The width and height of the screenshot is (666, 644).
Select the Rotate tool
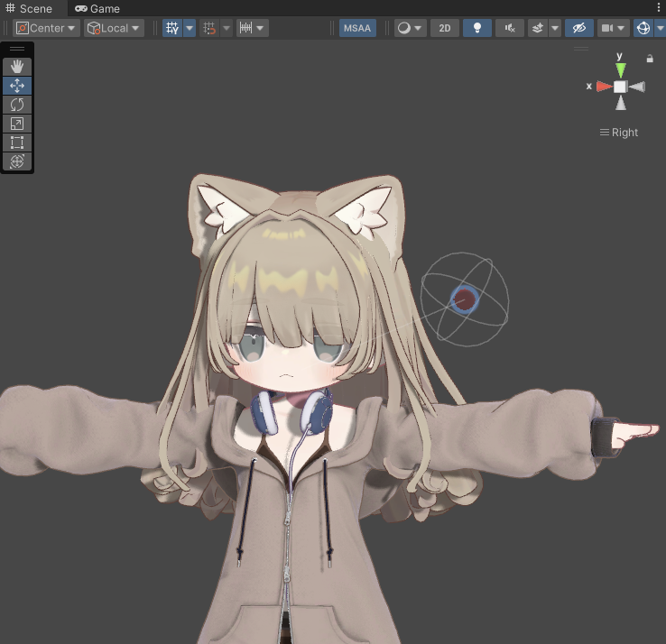(x=17, y=105)
